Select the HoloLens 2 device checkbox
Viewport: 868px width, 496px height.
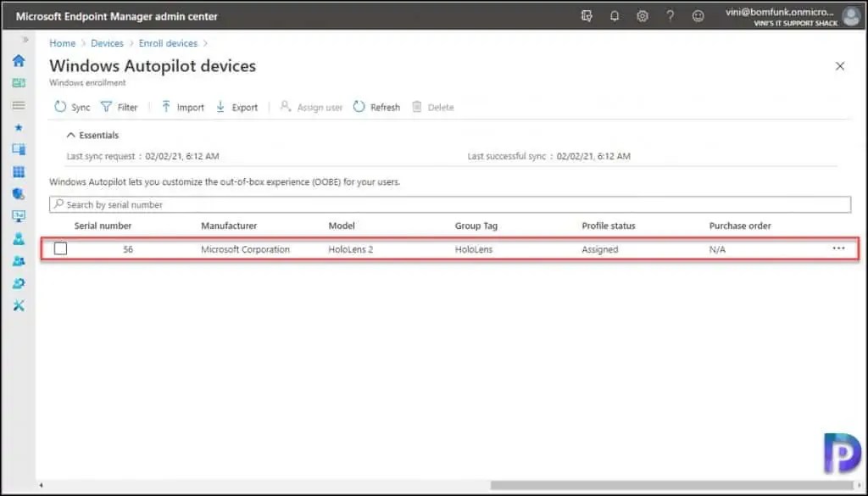[58, 248]
